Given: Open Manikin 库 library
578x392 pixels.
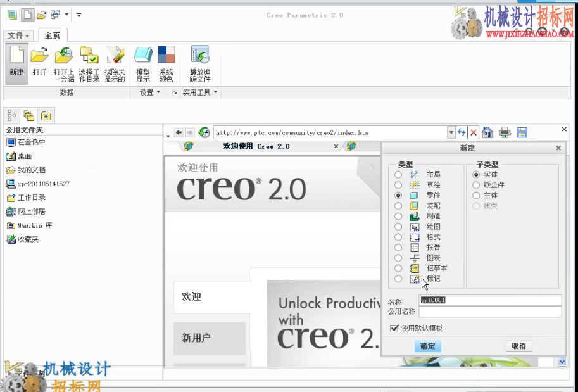Looking at the screenshot, I should click(30, 225).
